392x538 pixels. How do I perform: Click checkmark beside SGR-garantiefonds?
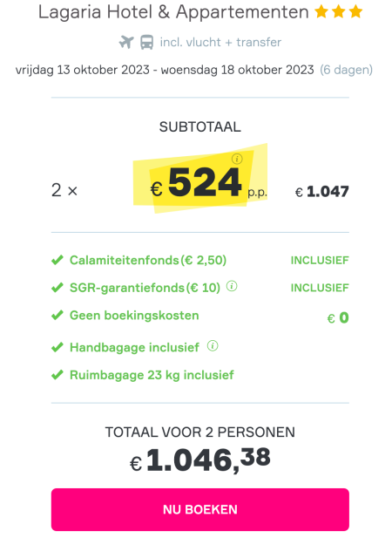click(57, 288)
